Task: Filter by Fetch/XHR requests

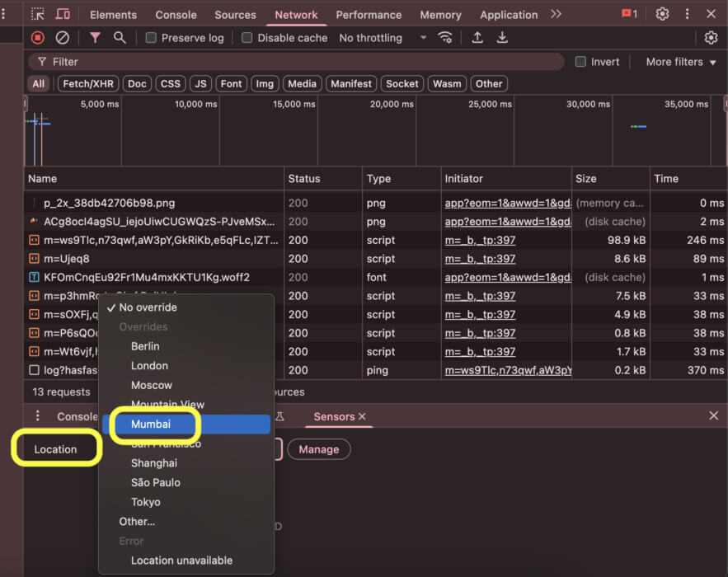Action: coord(88,83)
